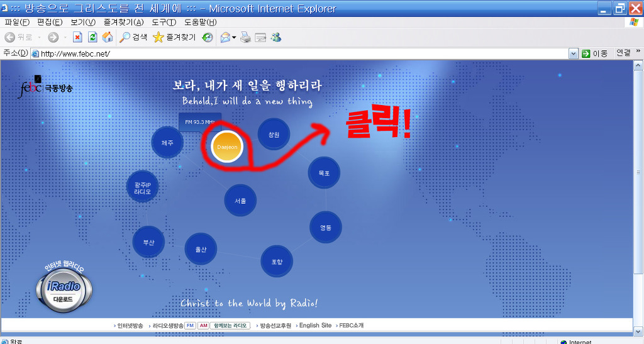Click the address URL field
This screenshot has width=644, height=344.
tap(304, 54)
